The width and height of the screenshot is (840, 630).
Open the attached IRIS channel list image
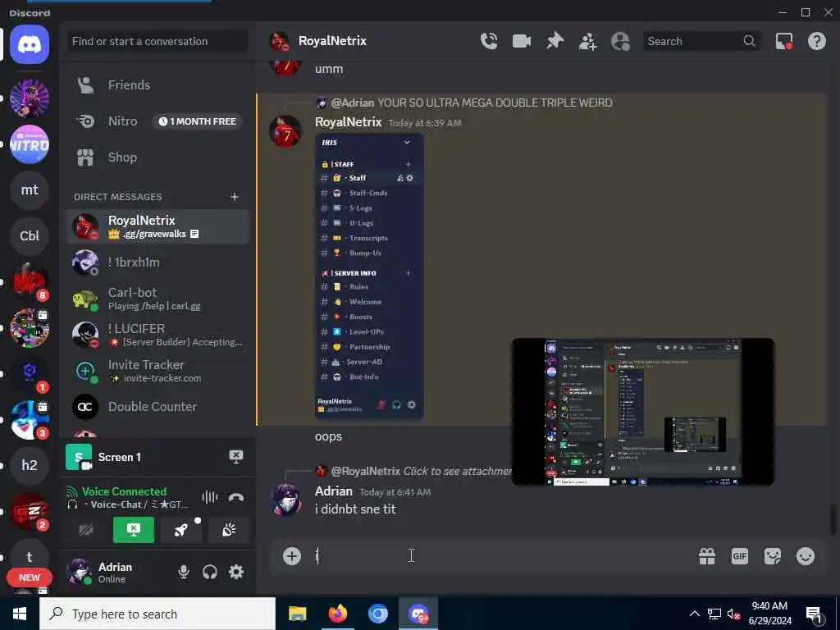point(370,276)
